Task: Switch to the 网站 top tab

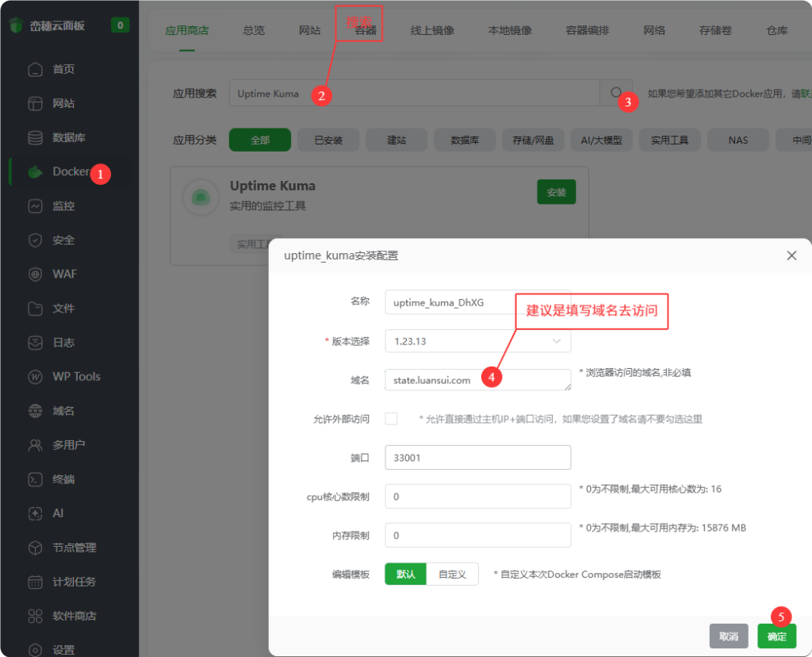Action: coord(310,31)
